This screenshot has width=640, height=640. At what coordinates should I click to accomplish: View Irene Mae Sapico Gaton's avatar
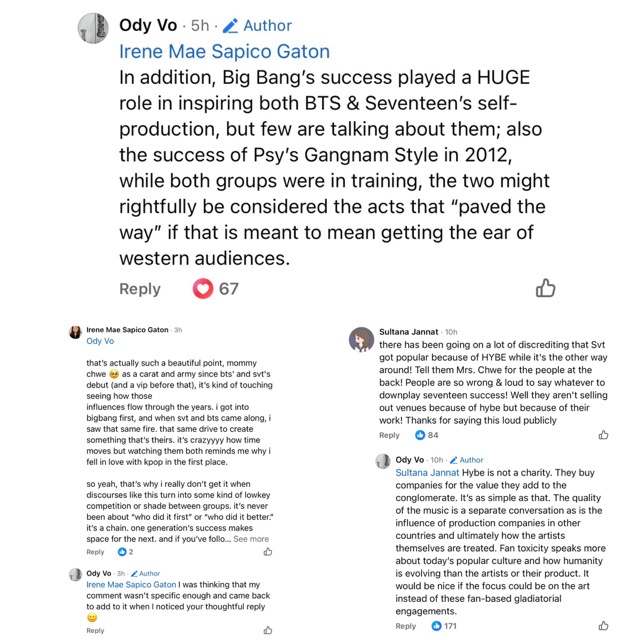click(75, 331)
